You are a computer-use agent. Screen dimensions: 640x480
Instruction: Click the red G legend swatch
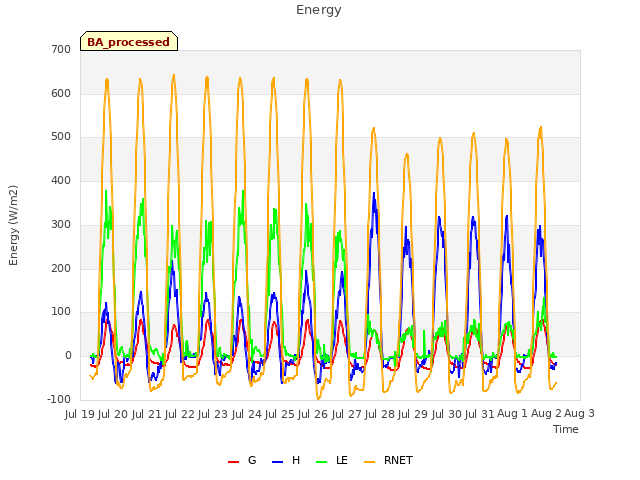(x=233, y=462)
